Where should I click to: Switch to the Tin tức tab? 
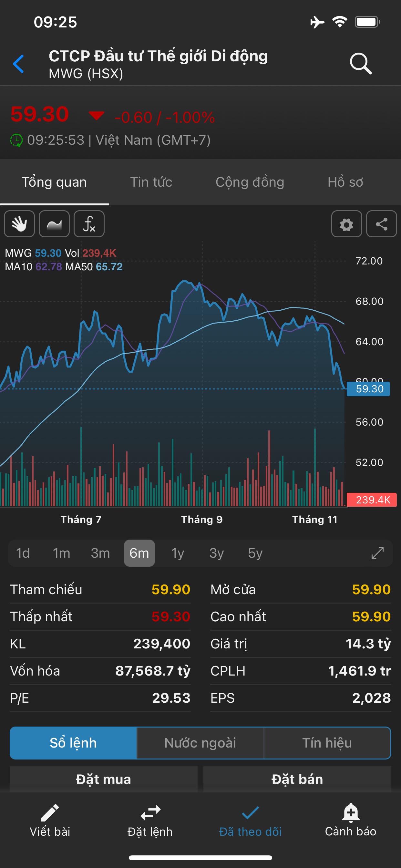(151, 182)
